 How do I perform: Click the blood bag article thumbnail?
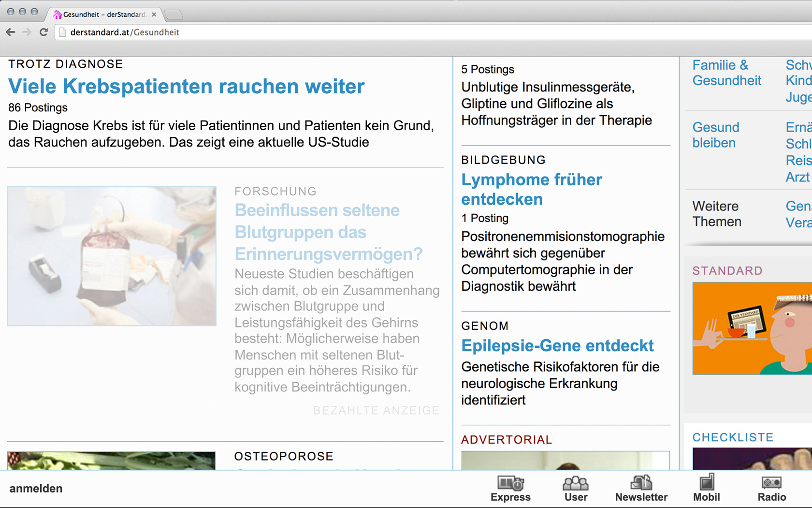112,256
